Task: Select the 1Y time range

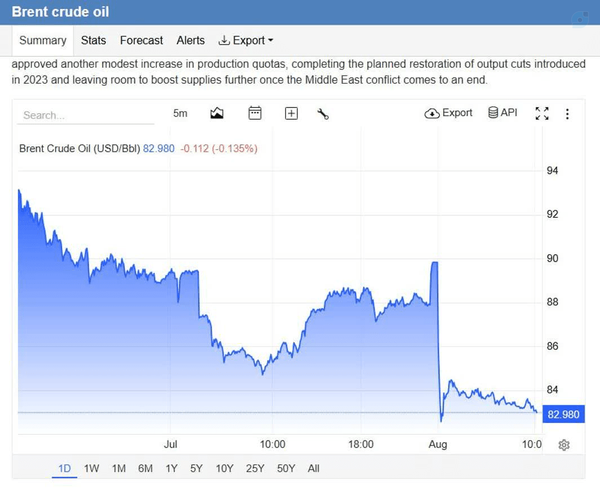Action: tap(171, 468)
